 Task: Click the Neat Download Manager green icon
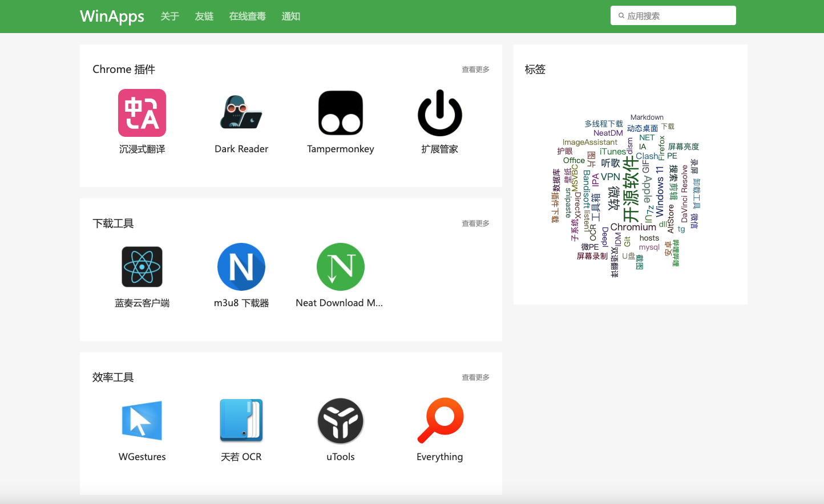pos(341,267)
